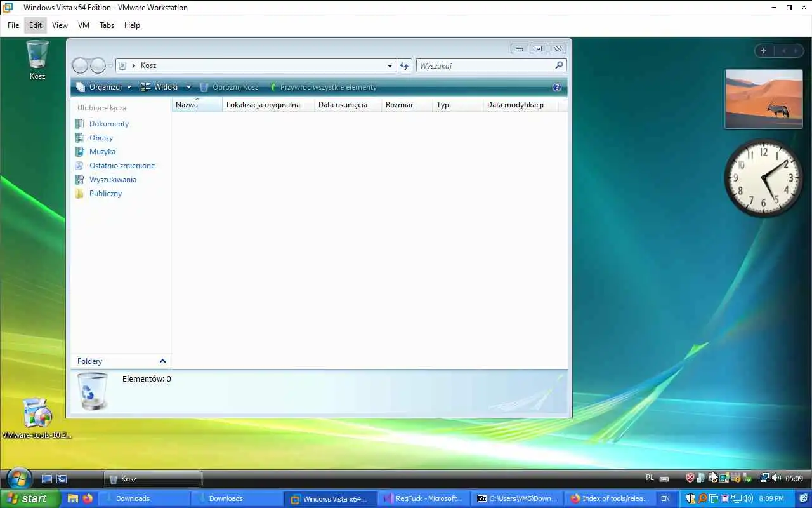Open the File menu in VMware Workstation
Image resolution: width=812 pixels, height=508 pixels.
(13, 25)
